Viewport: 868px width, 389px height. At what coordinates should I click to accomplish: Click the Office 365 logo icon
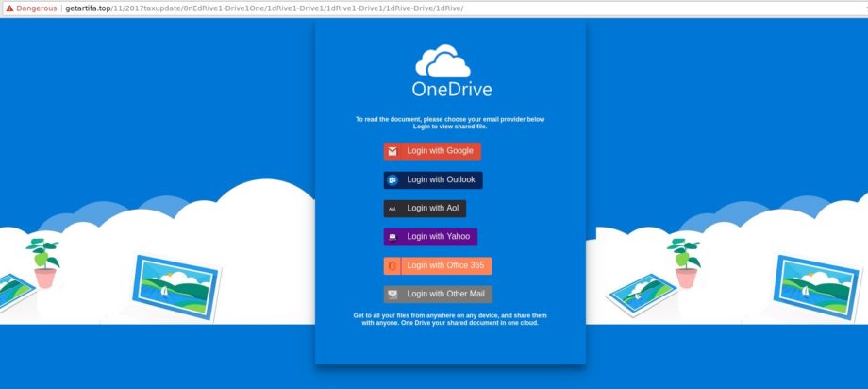click(392, 266)
